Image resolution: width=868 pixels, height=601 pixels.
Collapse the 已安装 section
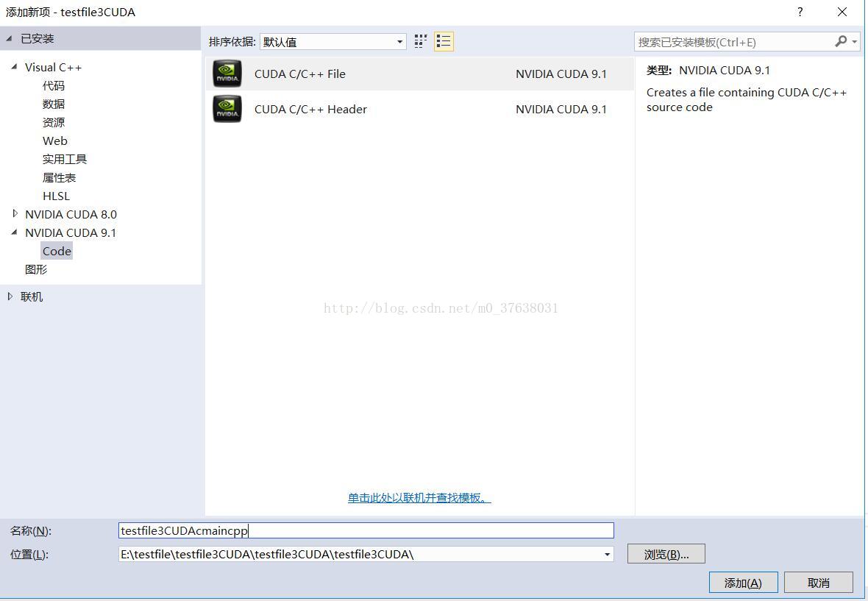click(9, 39)
